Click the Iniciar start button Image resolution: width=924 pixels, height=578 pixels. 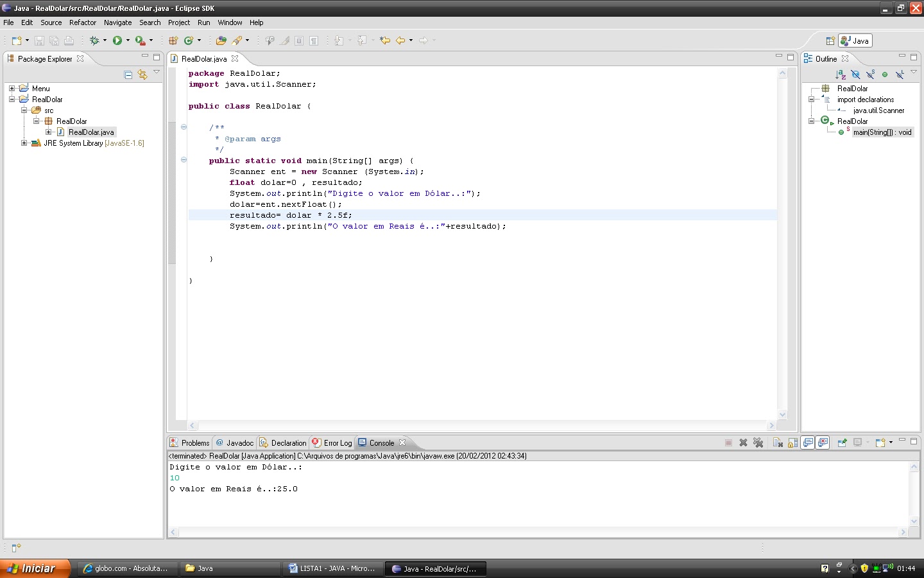(31, 568)
